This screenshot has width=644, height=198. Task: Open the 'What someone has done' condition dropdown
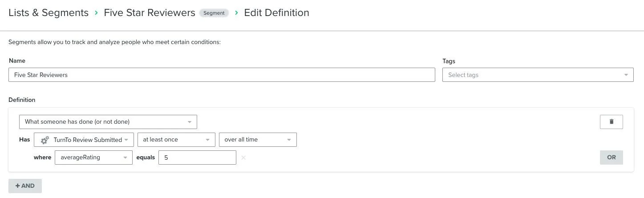point(108,122)
